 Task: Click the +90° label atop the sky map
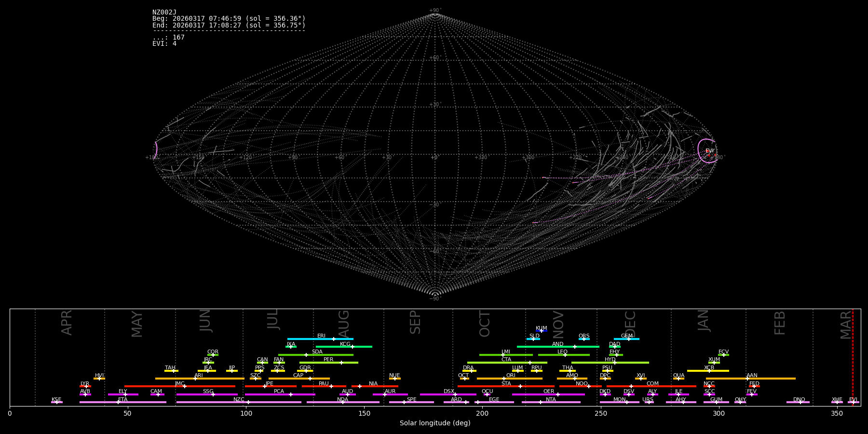pyautogui.click(x=435, y=11)
